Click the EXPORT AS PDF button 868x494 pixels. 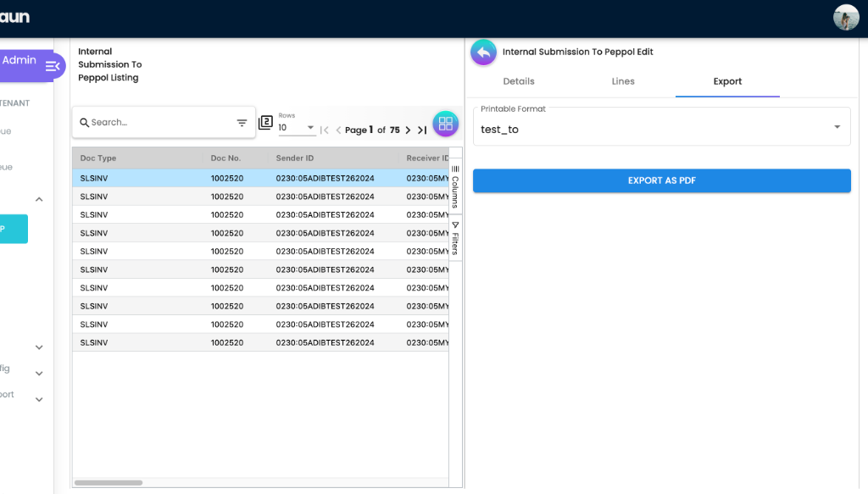point(661,180)
